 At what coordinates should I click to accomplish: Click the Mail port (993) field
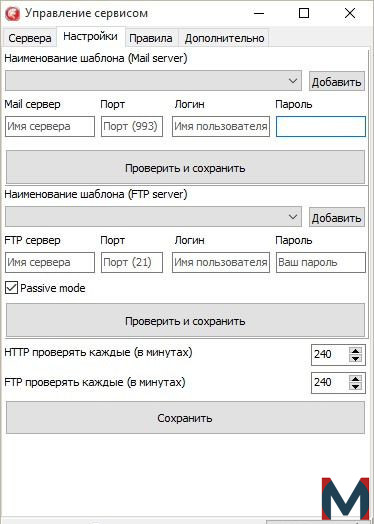coord(132,126)
